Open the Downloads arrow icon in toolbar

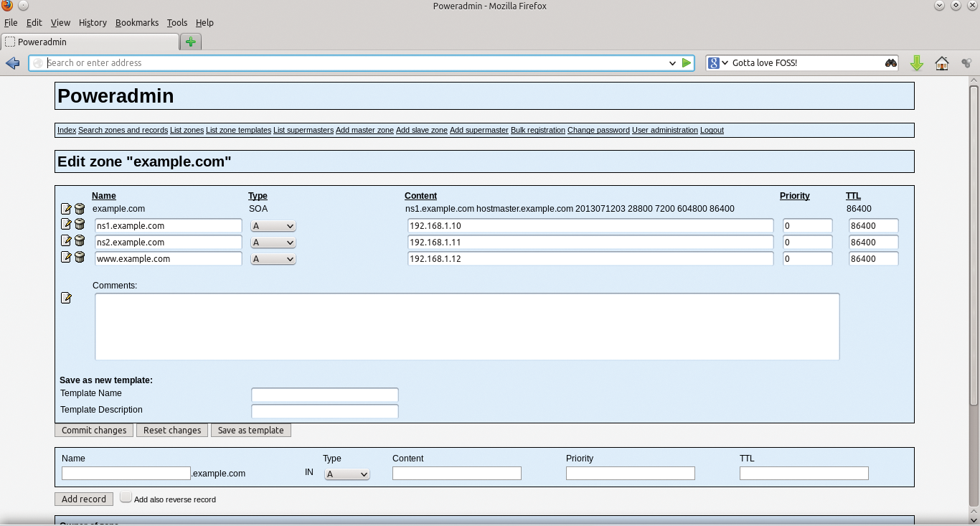tap(916, 63)
